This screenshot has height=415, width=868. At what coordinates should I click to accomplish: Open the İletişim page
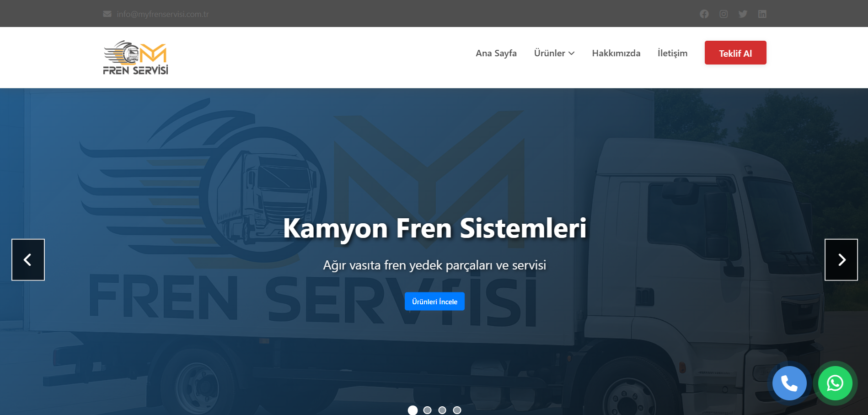(672, 53)
